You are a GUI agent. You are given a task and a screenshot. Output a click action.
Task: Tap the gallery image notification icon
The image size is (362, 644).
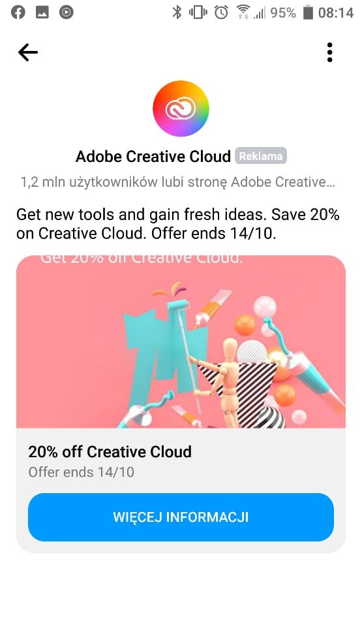pyautogui.click(x=42, y=12)
